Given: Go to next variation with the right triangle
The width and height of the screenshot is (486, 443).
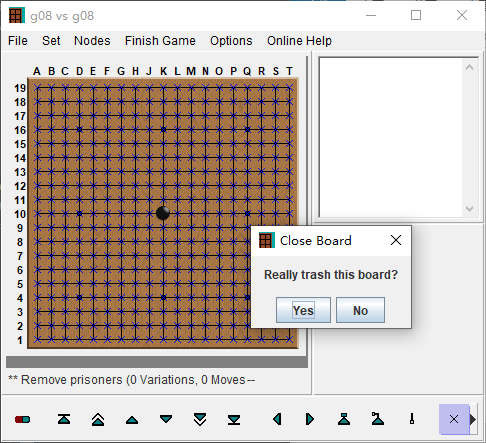Looking at the screenshot, I should (310, 419).
